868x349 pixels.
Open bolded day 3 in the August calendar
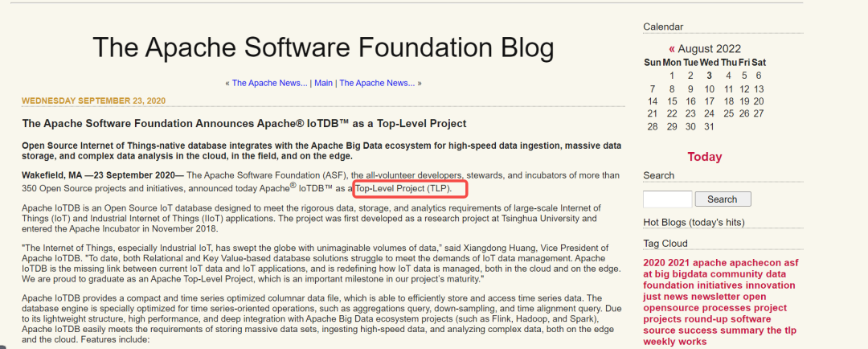(709, 76)
